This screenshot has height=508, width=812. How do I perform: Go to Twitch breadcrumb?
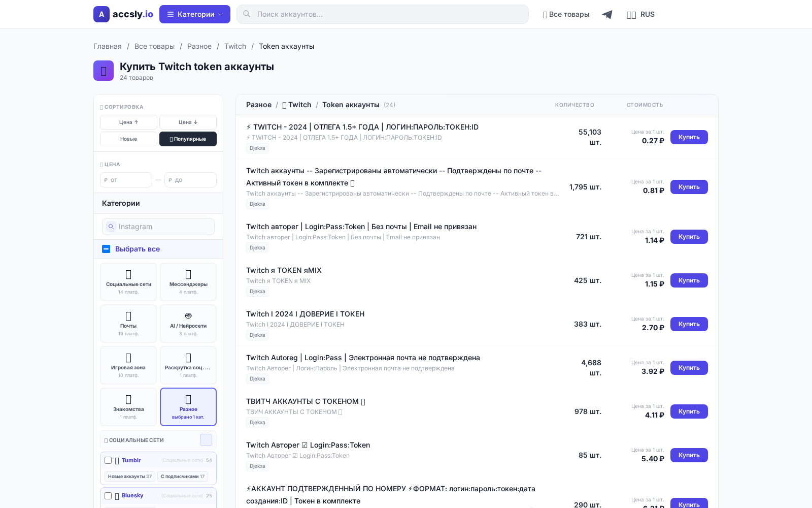[235, 46]
